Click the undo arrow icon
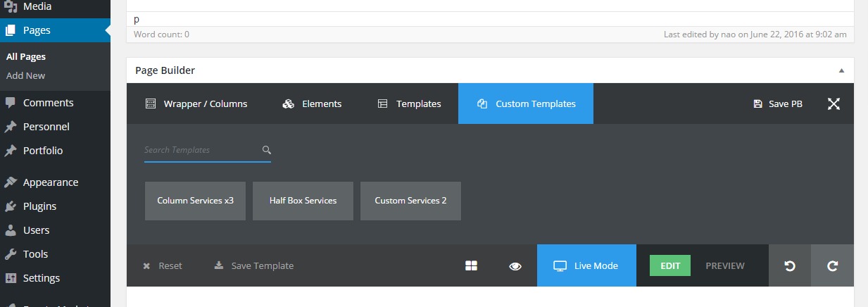The image size is (868, 307). (x=790, y=265)
